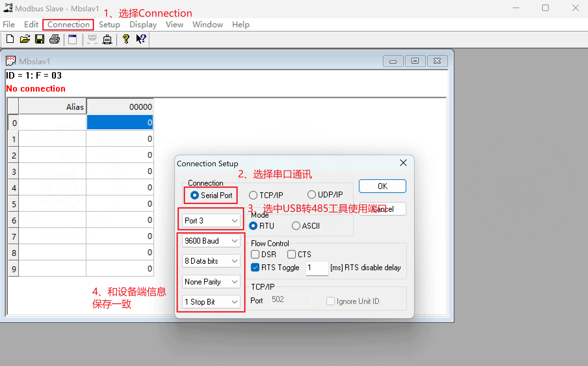Enable the DSR flow control checkbox

(x=255, y=254)
